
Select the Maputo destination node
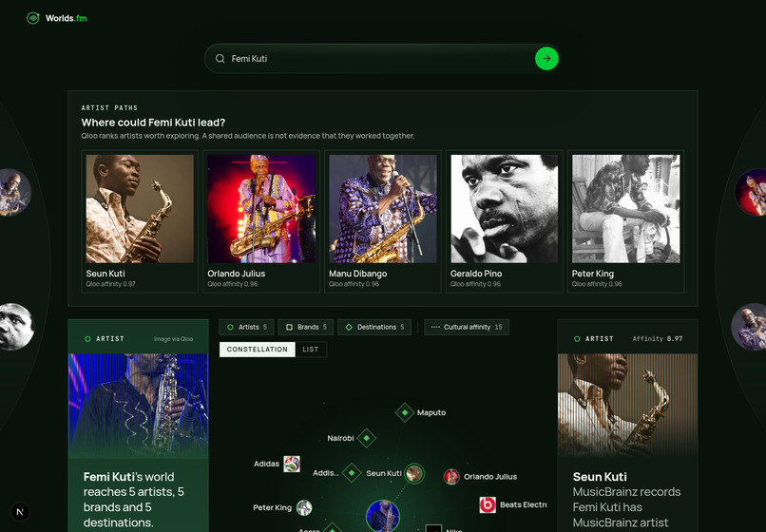click(405, 413)
